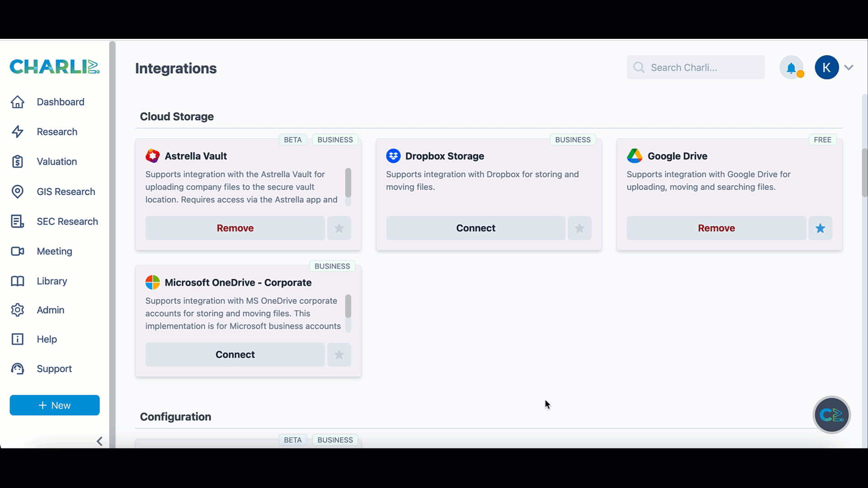Click the FREE badge on Google Drive

tap(822, 140)
